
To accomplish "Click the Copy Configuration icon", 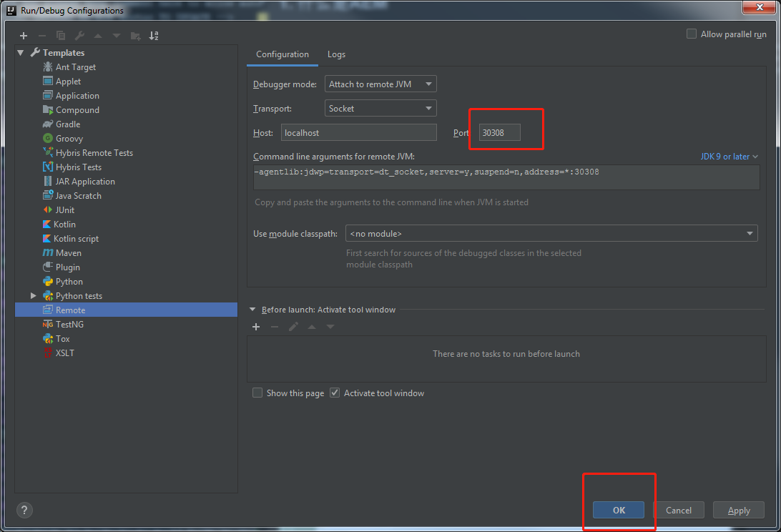I will point(61,35).
